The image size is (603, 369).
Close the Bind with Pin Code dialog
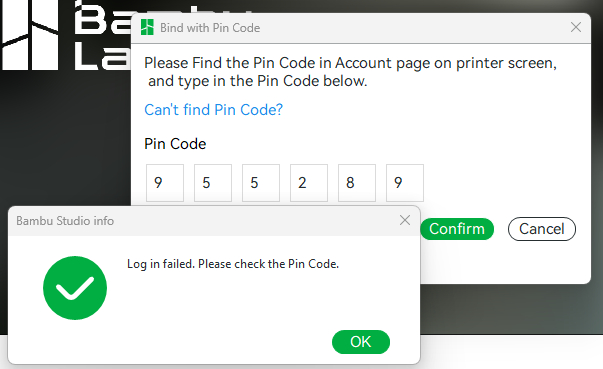point(576,27)
